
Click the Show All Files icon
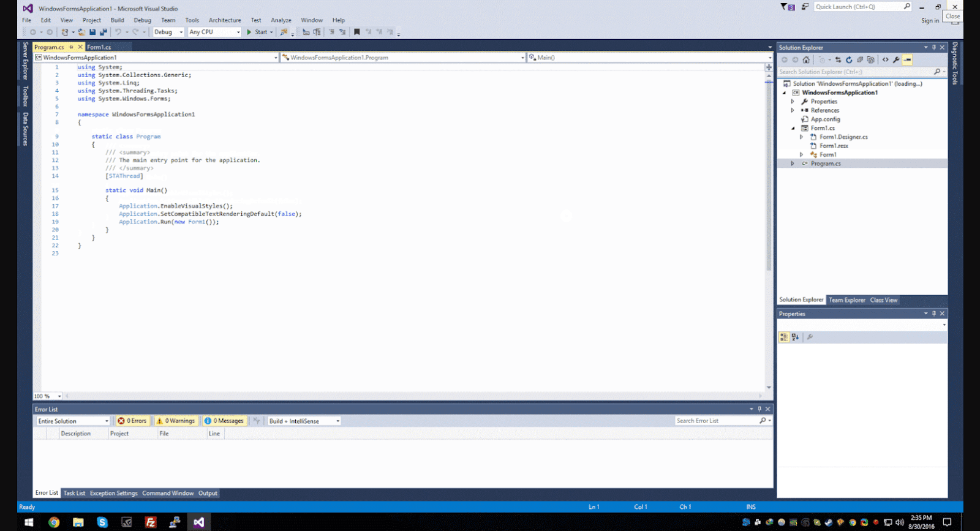pyautogui.click(x=871, y=59)
